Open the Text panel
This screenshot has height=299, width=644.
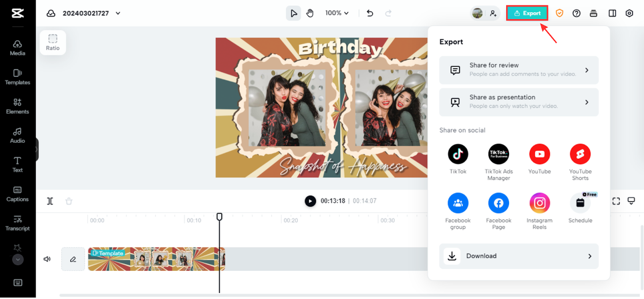(x=18, y=164)
